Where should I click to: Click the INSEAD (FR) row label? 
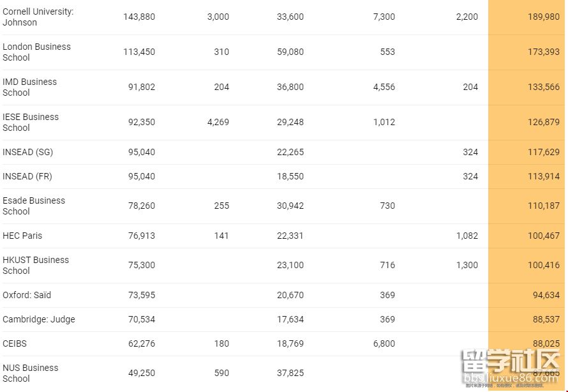click(x=27, y=176)
